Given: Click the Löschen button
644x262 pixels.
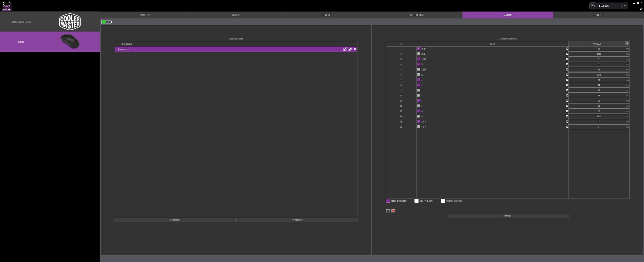Looking at the screenshot, I should click(x=507, y=216).
